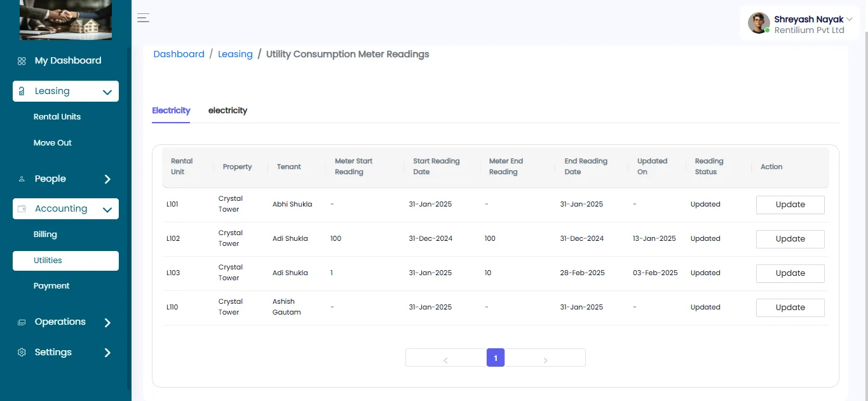Open the user profile dropdown arrow

pyautogui.click(x=850, y=20)
